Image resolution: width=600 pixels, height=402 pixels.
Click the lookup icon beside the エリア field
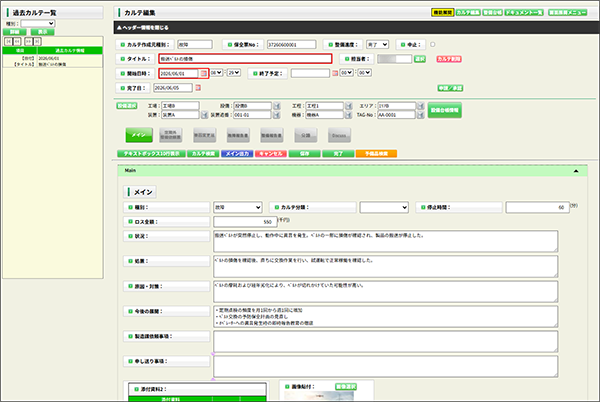(420, 106)
